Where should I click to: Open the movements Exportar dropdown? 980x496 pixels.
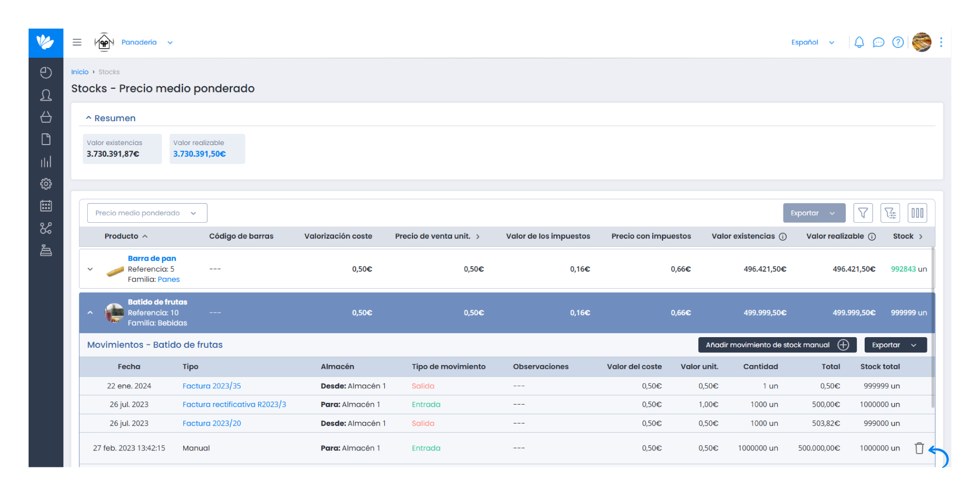[x=895, y=345]
